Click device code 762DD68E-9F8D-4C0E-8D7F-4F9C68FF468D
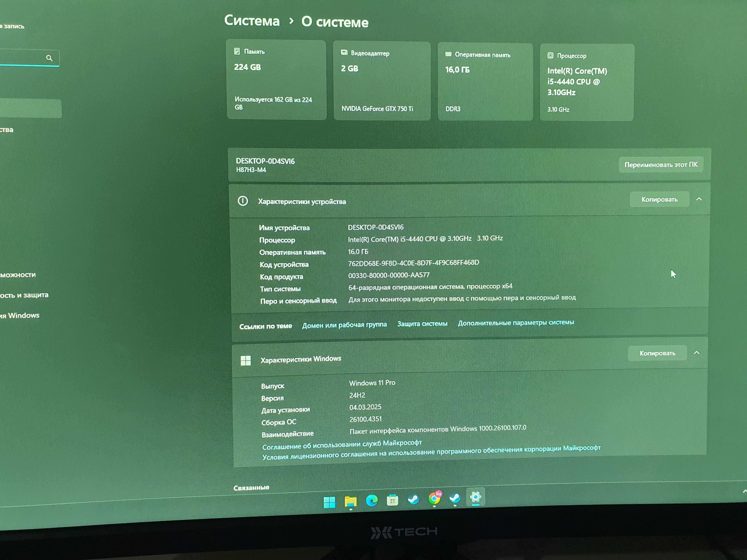The height and width of the screenshot is (560, 747). 413,263
